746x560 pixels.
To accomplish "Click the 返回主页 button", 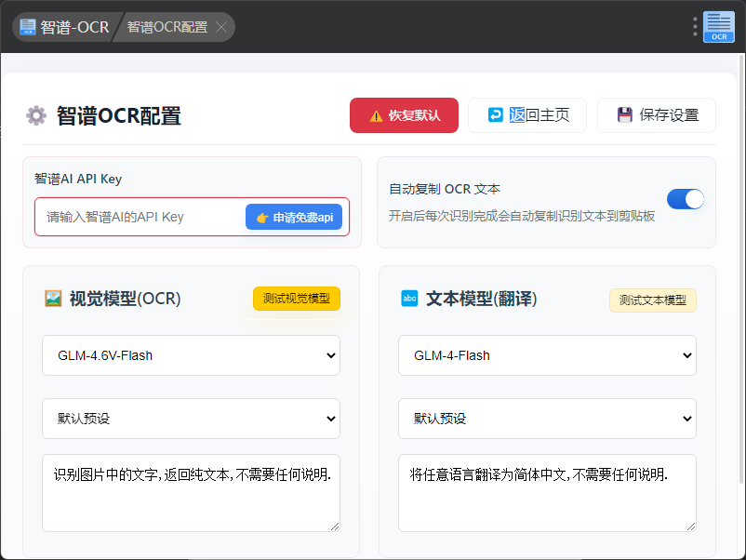I will 527,115.
